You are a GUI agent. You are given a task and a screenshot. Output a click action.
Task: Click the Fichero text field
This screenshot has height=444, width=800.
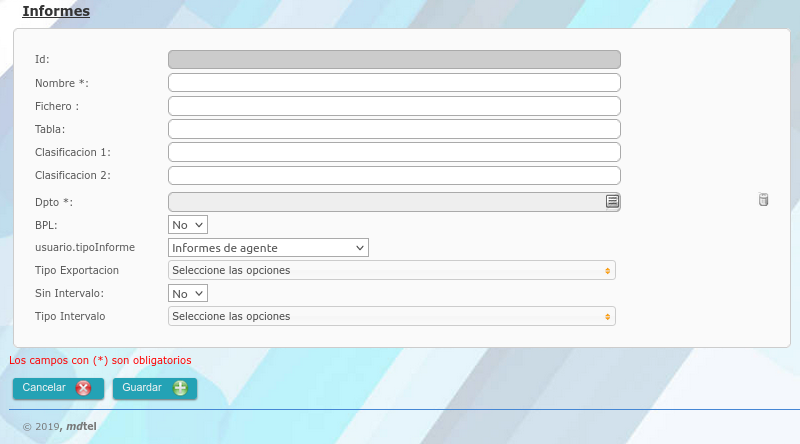pos(394,106)
